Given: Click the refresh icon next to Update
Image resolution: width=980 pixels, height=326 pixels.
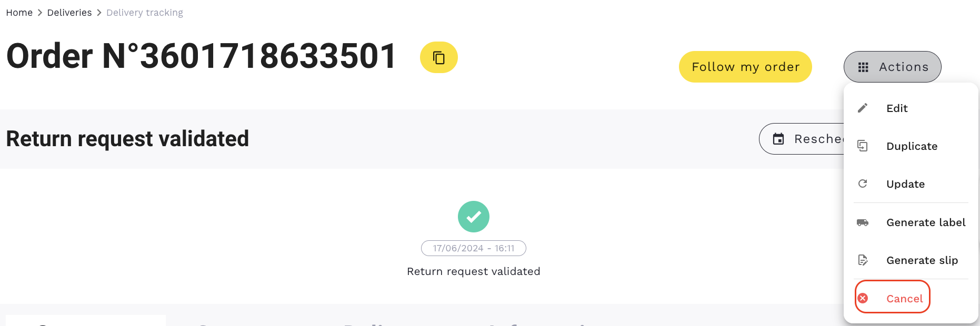Looking at the screenshot, I should (x=863, y=184).
